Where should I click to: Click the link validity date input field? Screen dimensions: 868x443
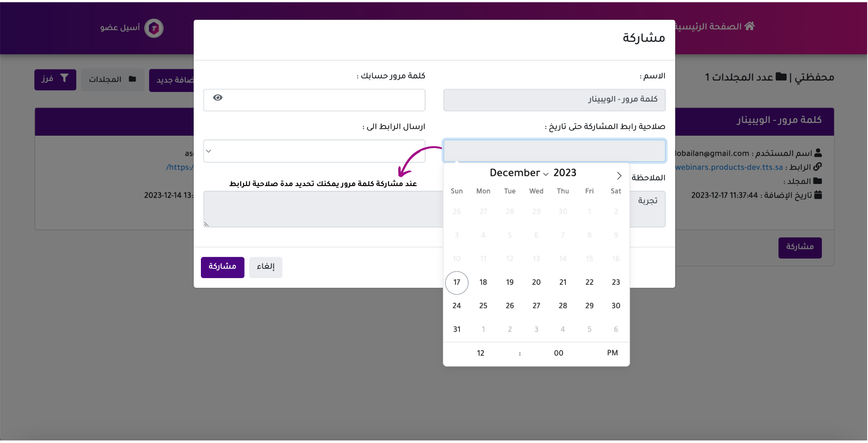point(554,151)
